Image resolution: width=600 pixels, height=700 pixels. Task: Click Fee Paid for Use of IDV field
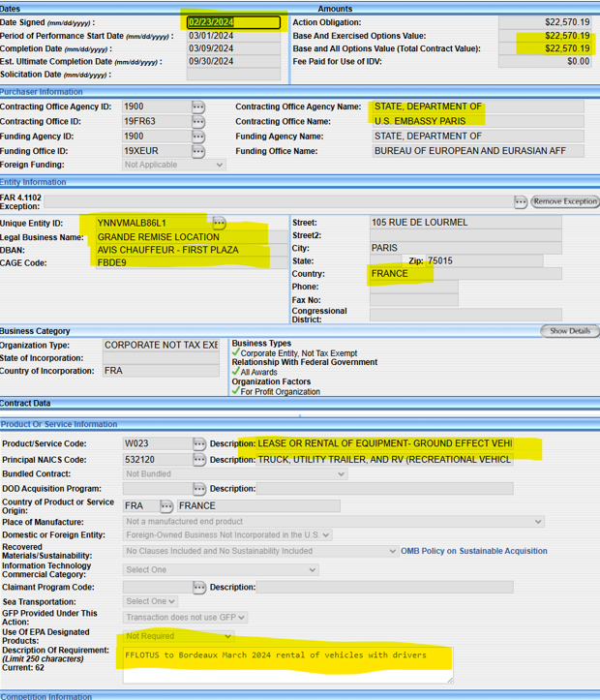(x=545, y=62)
